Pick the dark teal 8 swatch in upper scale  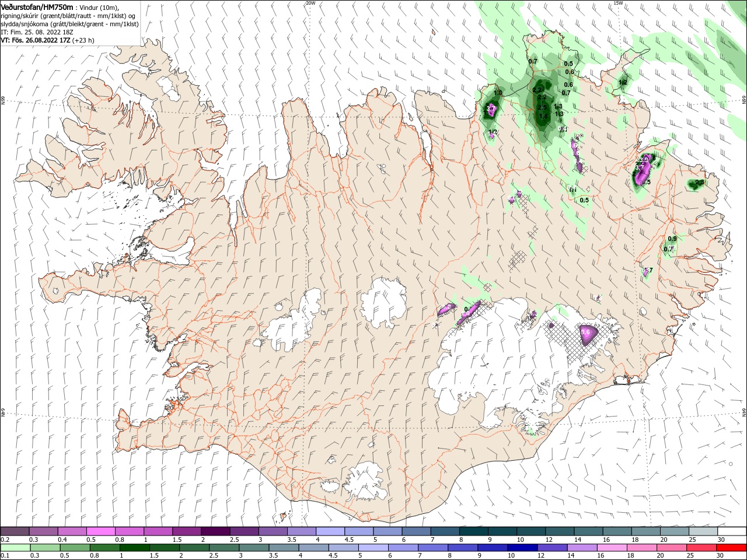coord(473,531)
